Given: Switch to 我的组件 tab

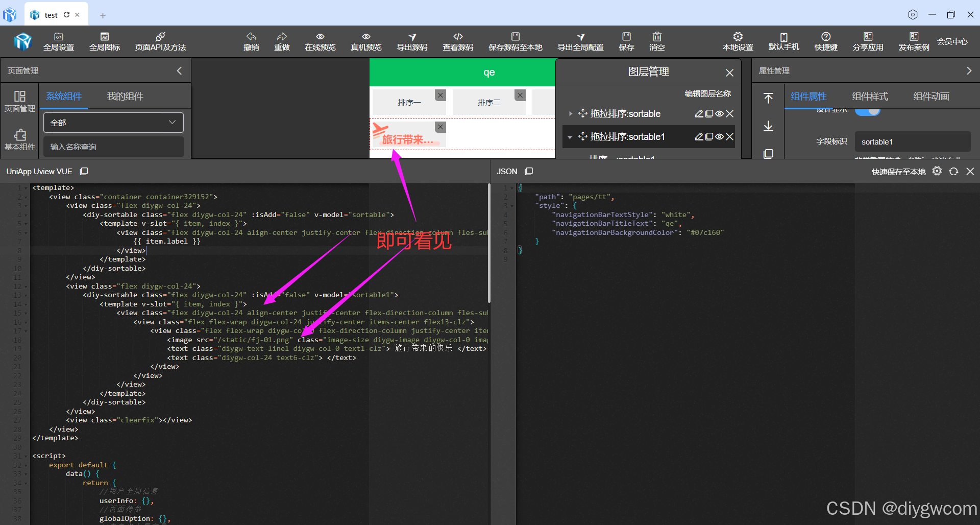Looking at the screenshot, I should 125,96.
